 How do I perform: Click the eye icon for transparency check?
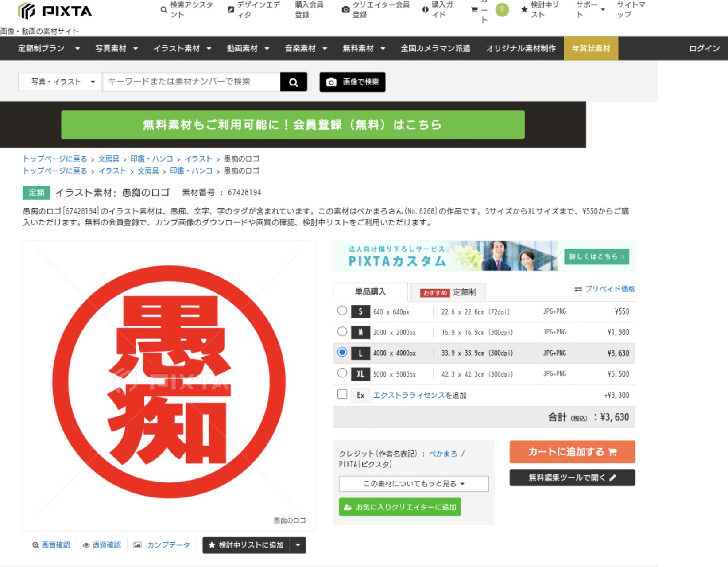[86, 545]
